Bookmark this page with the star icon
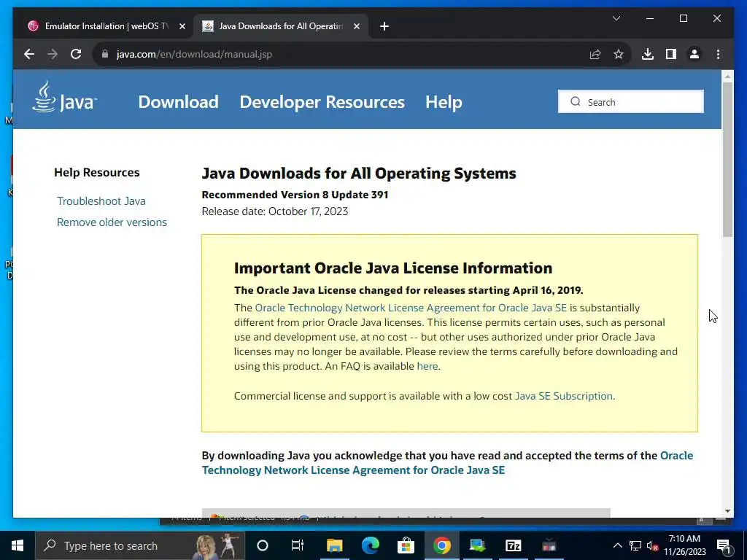Screen dimensions: 747x560 [619, 54]
